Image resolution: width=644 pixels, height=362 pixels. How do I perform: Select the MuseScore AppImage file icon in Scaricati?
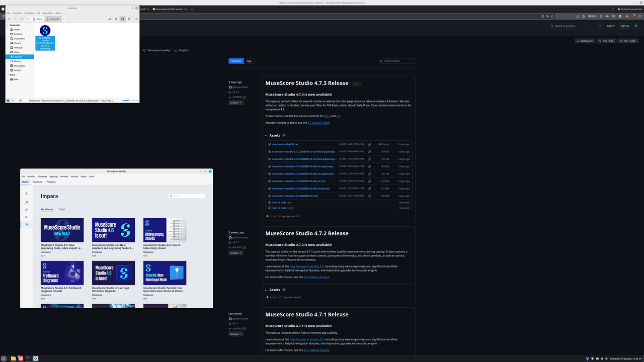[45, 31]
